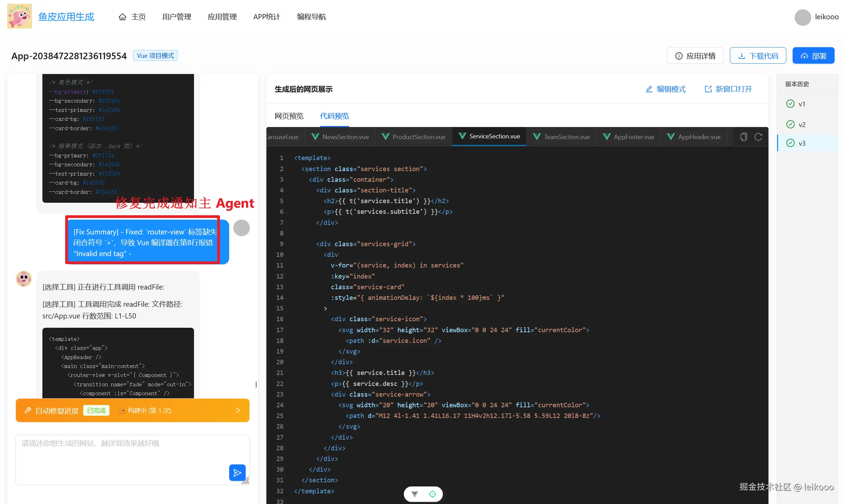Select version v3 in history
The height and width of the screenshot is (504, 846).
pos(802,143)
